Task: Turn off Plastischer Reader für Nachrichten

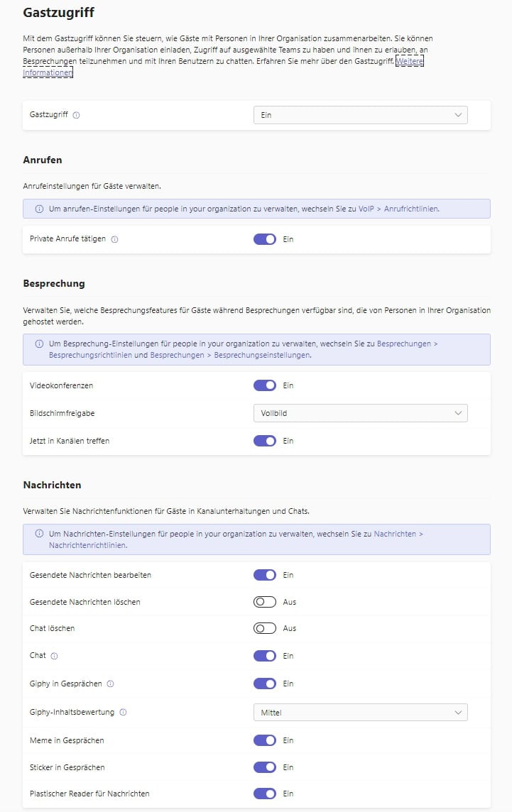Action: [x=264, y=794]
